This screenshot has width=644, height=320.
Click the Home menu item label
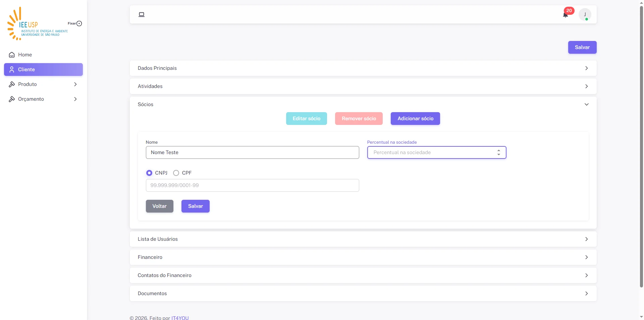(25, 55)
